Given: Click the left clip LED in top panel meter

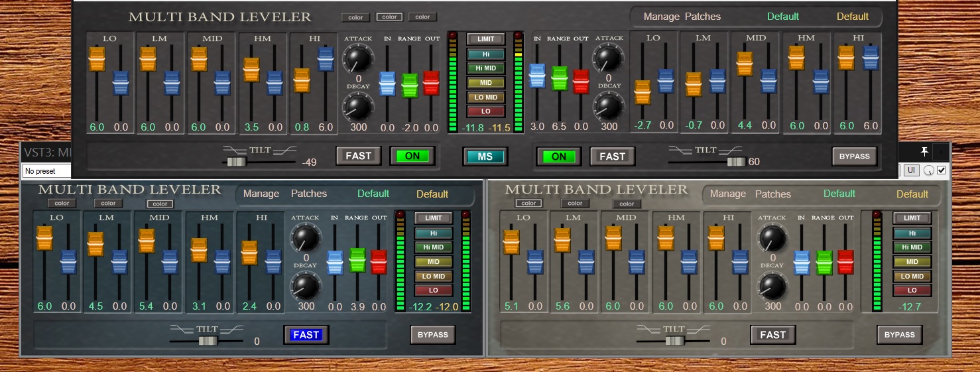Looking at the screenshot, I should (453, 35).
